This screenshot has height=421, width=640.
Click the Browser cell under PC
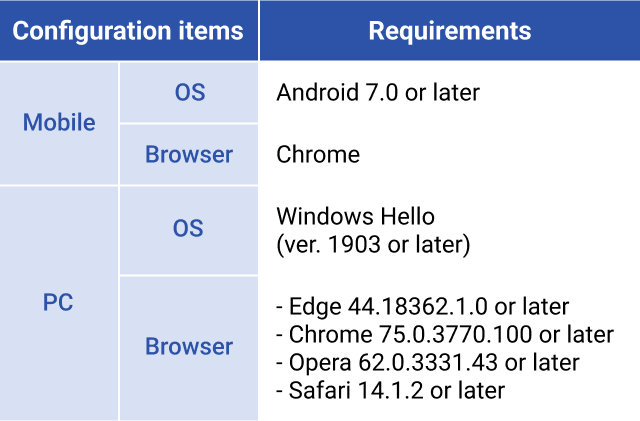tap(189, 348)
